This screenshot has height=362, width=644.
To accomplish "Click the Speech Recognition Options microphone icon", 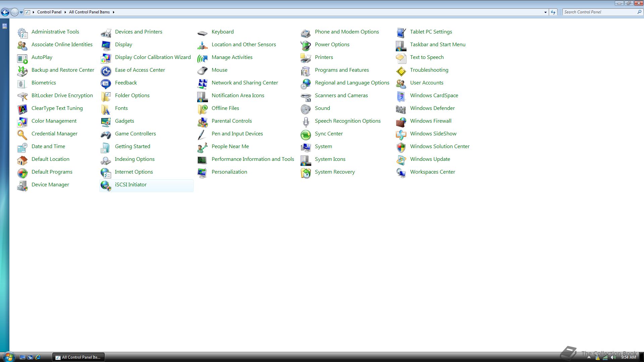I will tap(306, 122).
